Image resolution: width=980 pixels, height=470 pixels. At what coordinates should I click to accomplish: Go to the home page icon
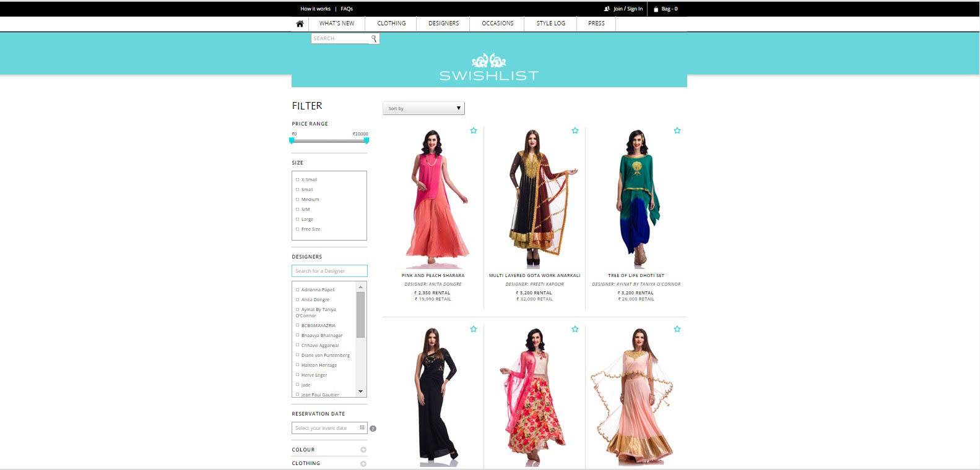300,23
